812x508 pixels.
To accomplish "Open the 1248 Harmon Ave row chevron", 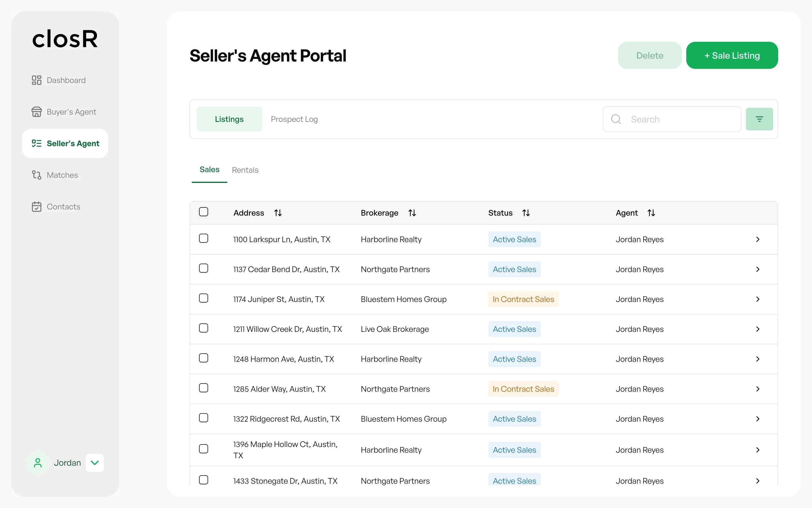I will [x=757, y=359].
